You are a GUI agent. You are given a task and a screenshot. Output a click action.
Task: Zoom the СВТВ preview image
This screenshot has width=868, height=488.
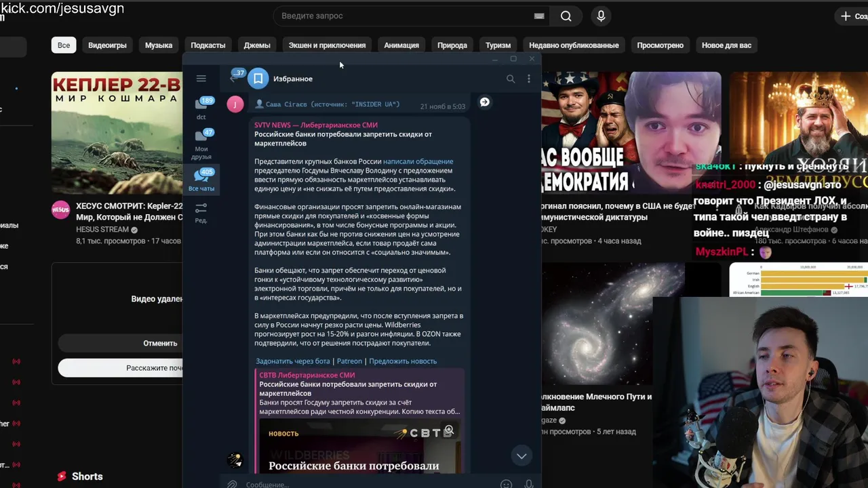pyautogui.click(x=448, y=430)
